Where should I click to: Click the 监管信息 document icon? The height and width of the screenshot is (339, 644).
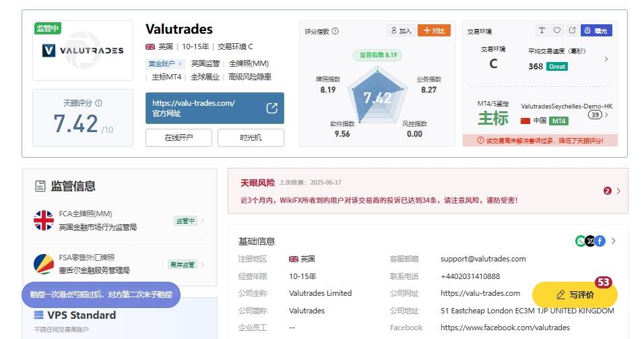click(x=40, y=186)
